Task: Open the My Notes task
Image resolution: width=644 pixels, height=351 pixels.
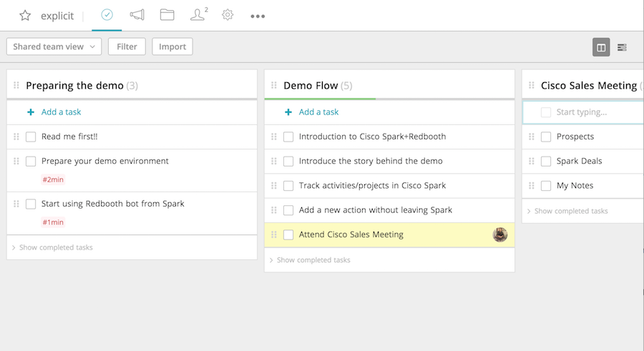Action: (575, 186)
